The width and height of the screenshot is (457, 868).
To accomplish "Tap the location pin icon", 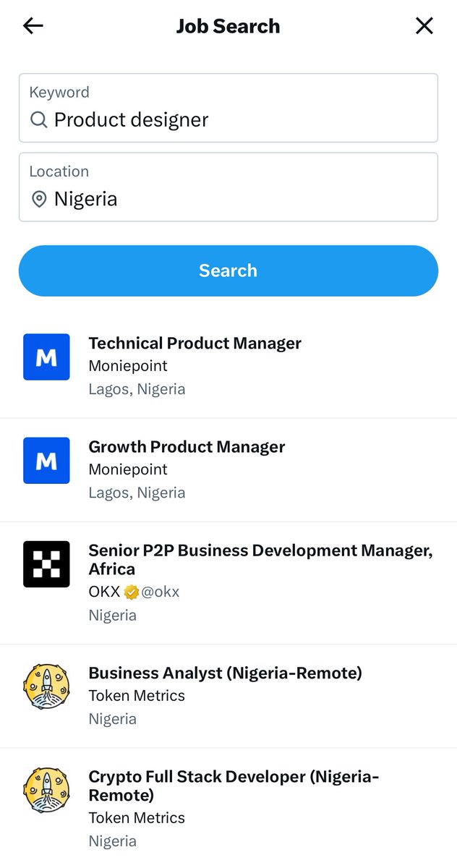I will 39,199.
